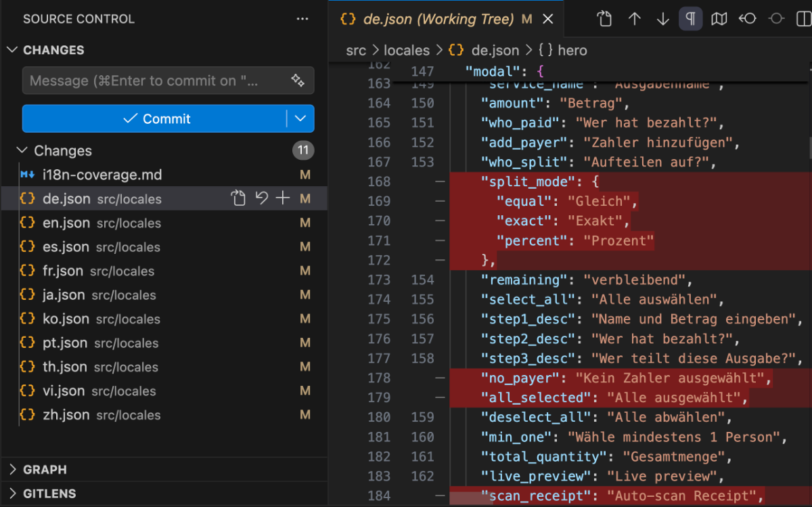The width and height of the screenshot is (812, 507).
Task: Select pt.json in the changes list
Action: [164, 343]
